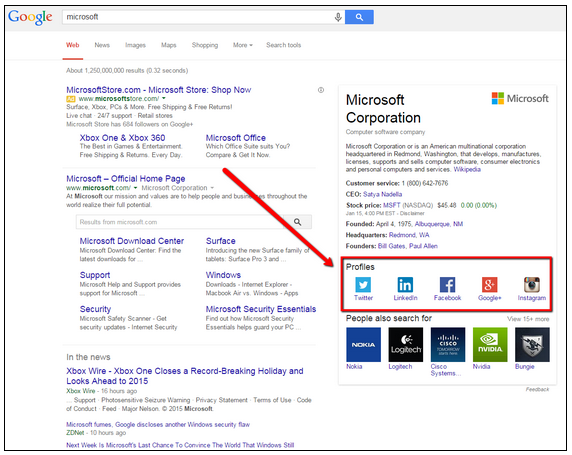Expand arrow next to Microsoft Corporation label

212,188
